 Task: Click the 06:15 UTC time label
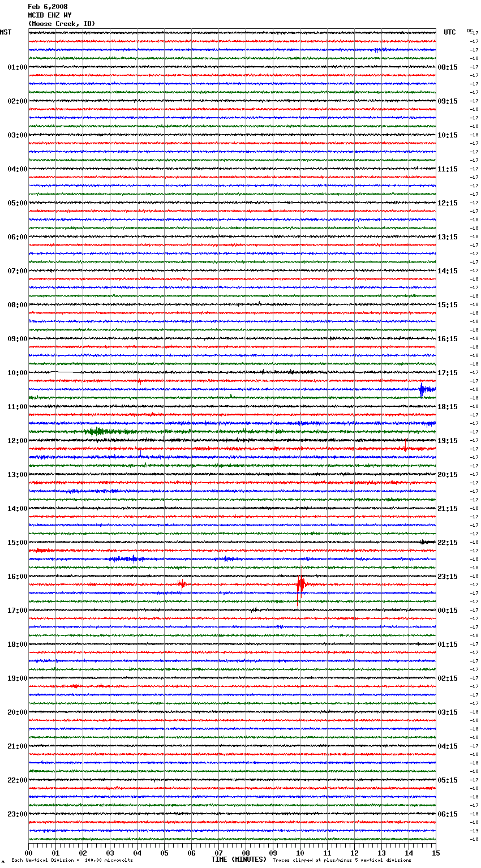point(448,814)
